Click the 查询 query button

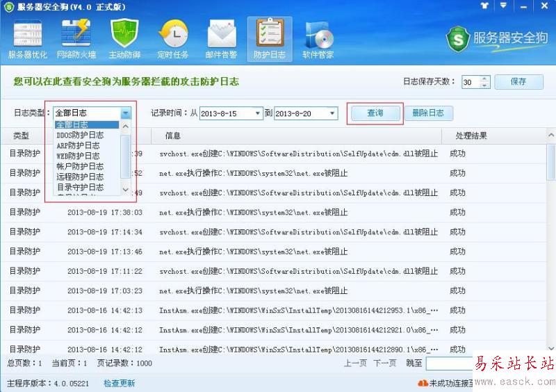[375, 113]
